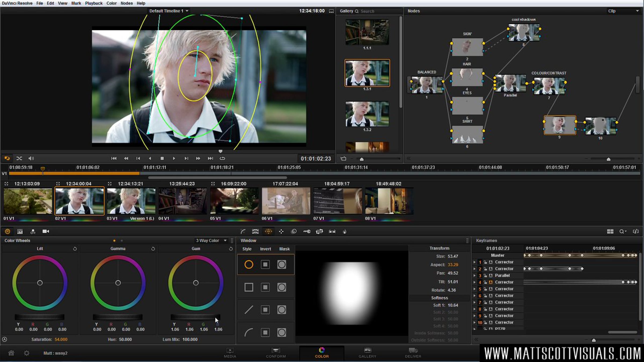Screen dimensions: 644x362
Task: Click the home icon at bottom left
Action: pos(11,353)
